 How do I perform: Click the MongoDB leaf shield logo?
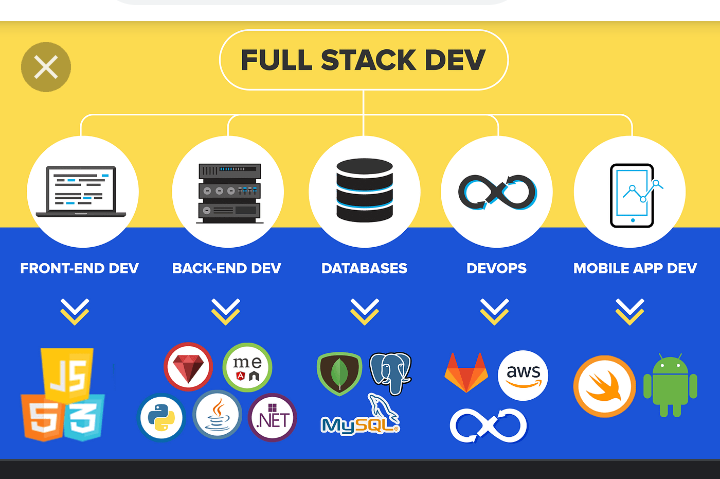tap(340, 374)
